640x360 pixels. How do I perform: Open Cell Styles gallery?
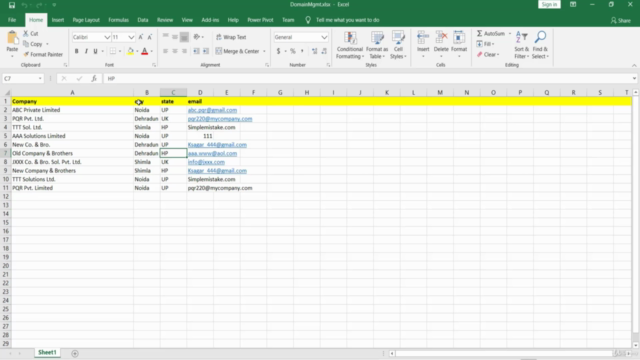point(398,45)
